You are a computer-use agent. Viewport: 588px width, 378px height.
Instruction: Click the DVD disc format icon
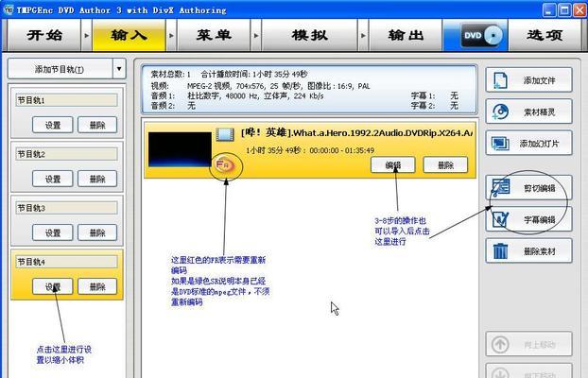point(482,35)
